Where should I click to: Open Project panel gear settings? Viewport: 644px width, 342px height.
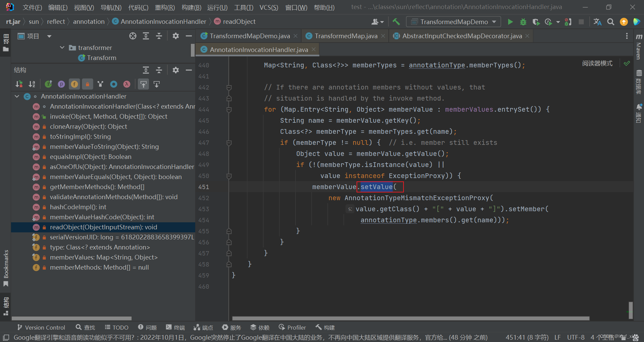click(x=175, y=36)
